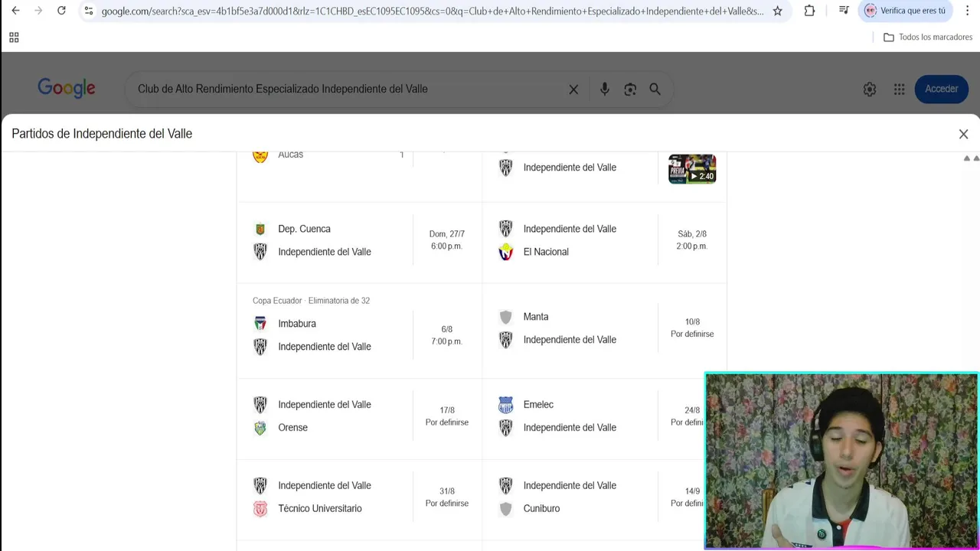Submit search with the magnifier icon

[655, 90]
